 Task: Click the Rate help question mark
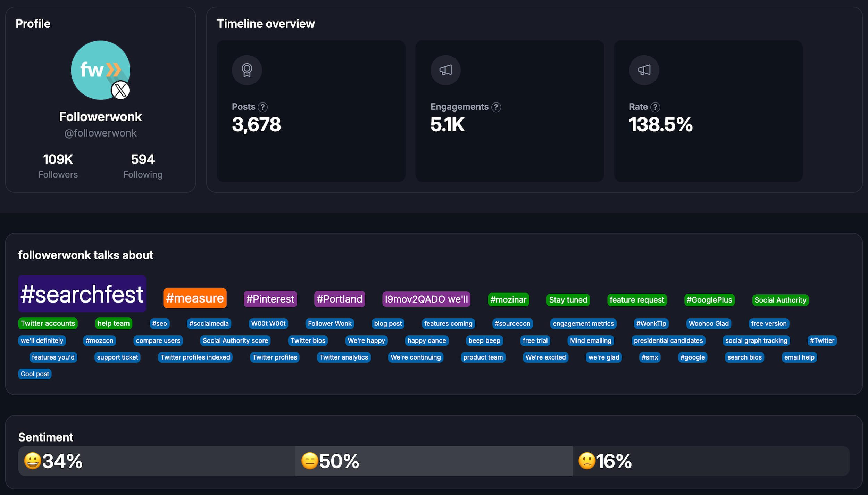[x=655, y=107]
